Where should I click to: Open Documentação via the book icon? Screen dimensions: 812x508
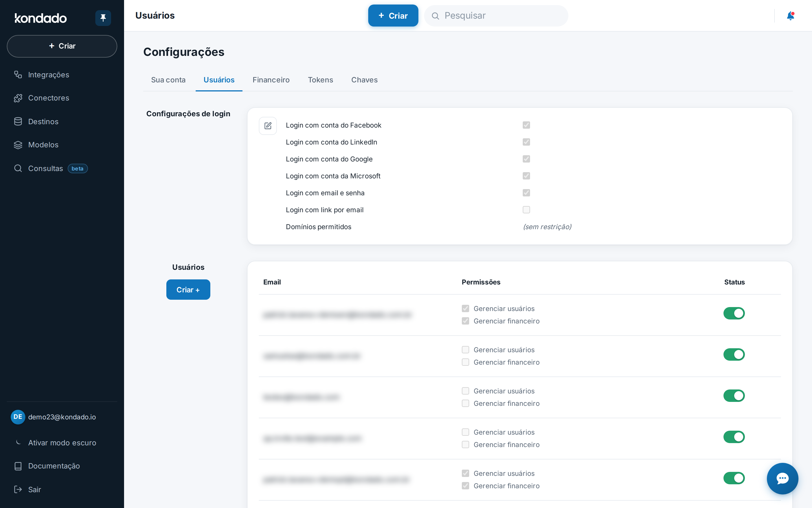(18, 466)
